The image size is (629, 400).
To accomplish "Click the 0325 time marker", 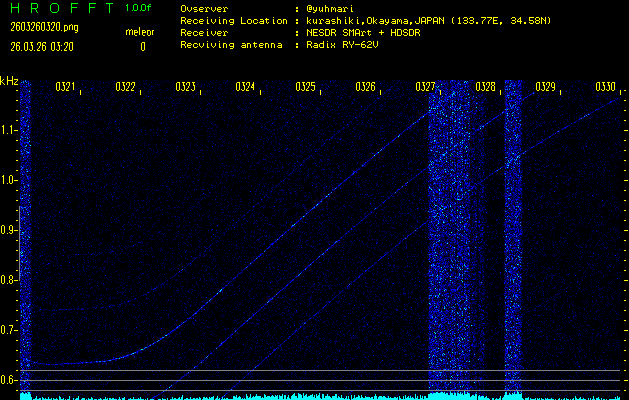I will click(306, 88).
